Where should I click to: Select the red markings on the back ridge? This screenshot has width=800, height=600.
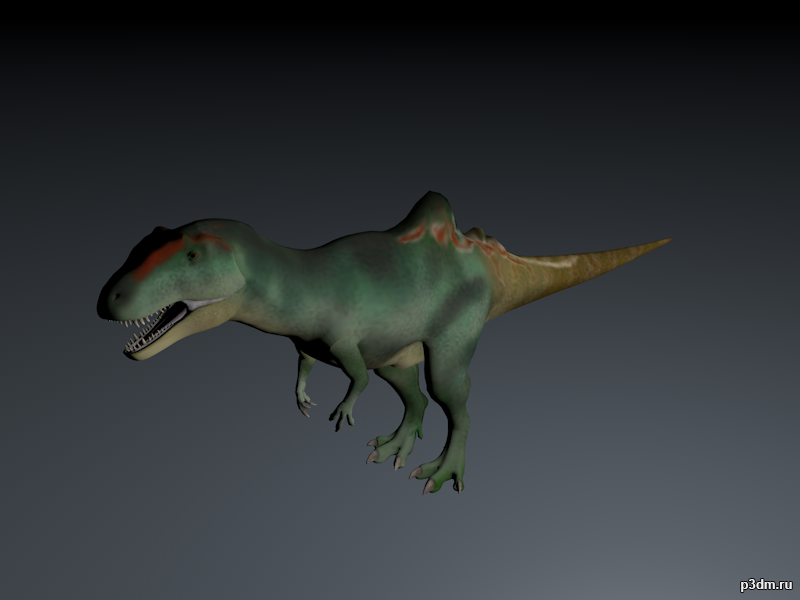[440, 235]
